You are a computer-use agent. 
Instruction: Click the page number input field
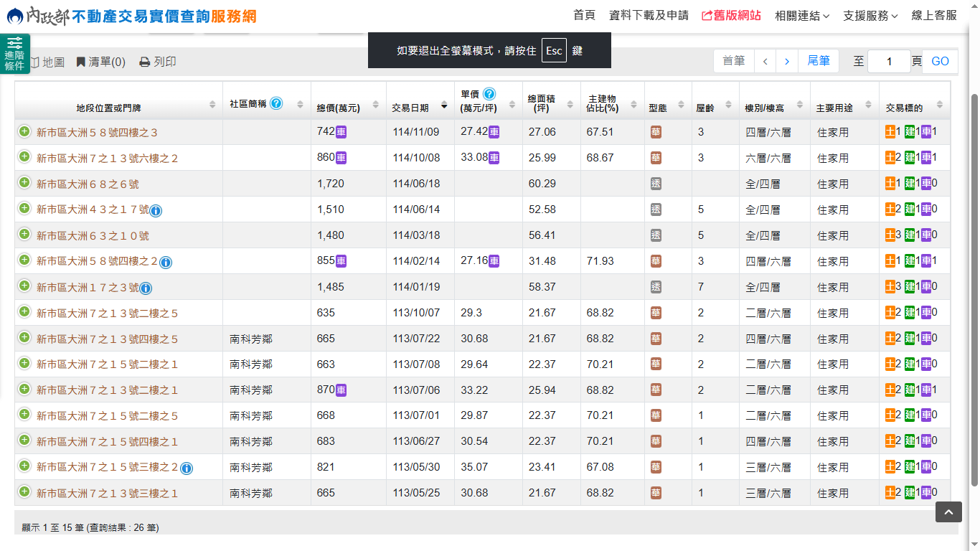click(x=888, y=62)
